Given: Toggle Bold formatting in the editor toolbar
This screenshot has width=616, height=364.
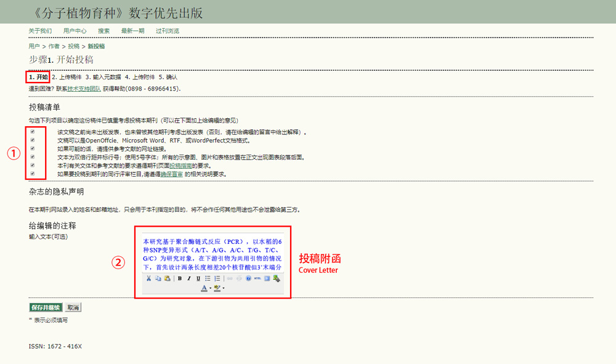Looking at the screenshot, I should [180, 278].
